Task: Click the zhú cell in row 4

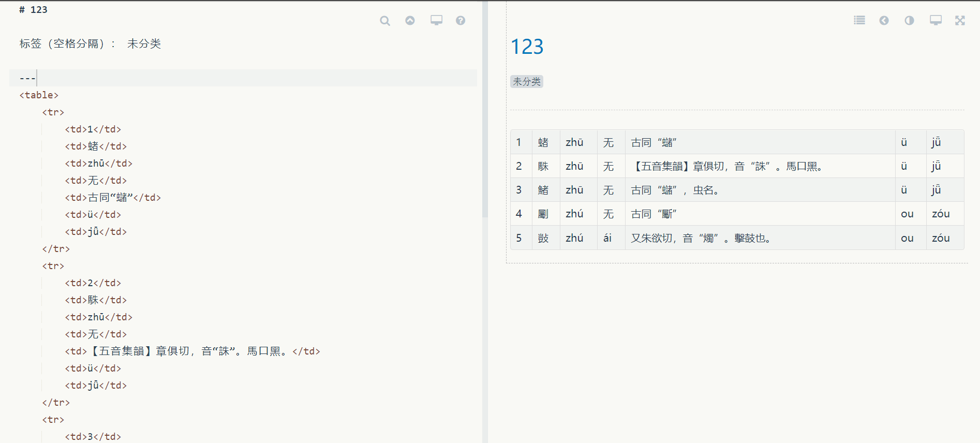Action: tap(578, 214)
